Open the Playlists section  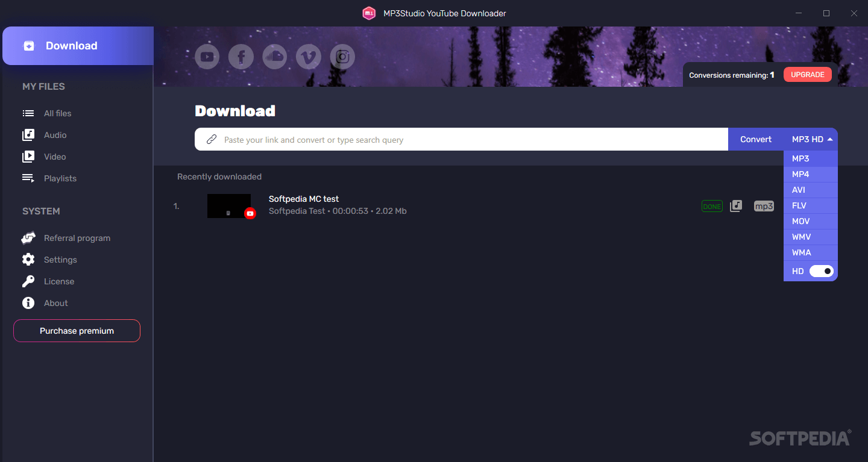click(x=60, y=178)
